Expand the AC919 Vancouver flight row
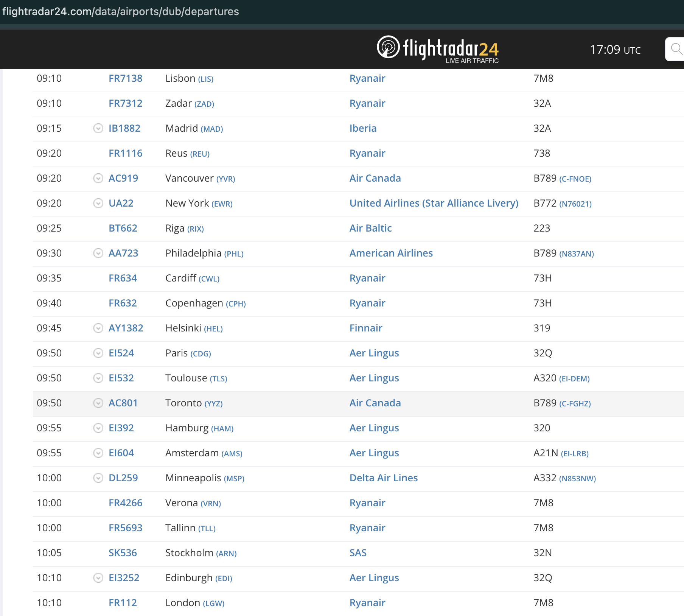 pos(98,179)
